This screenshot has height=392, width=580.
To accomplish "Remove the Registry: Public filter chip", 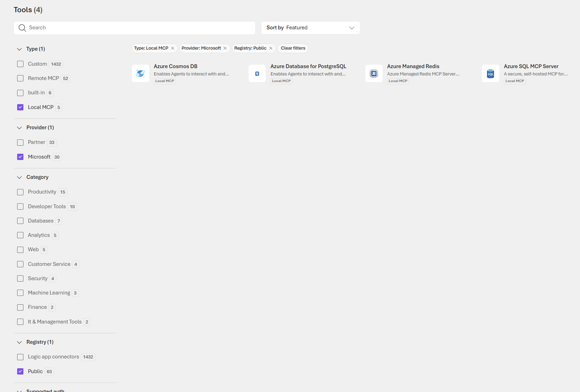I will (x=271, y=48).
